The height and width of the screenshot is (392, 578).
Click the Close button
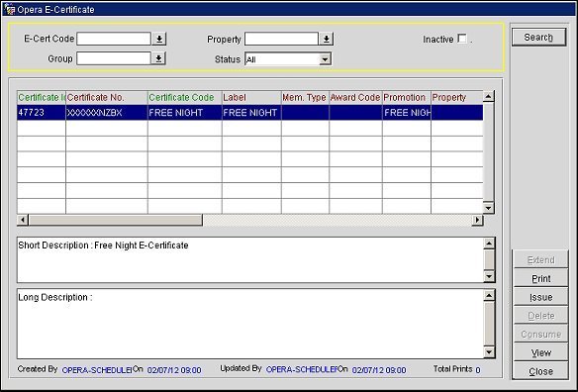tap(540, 371)
